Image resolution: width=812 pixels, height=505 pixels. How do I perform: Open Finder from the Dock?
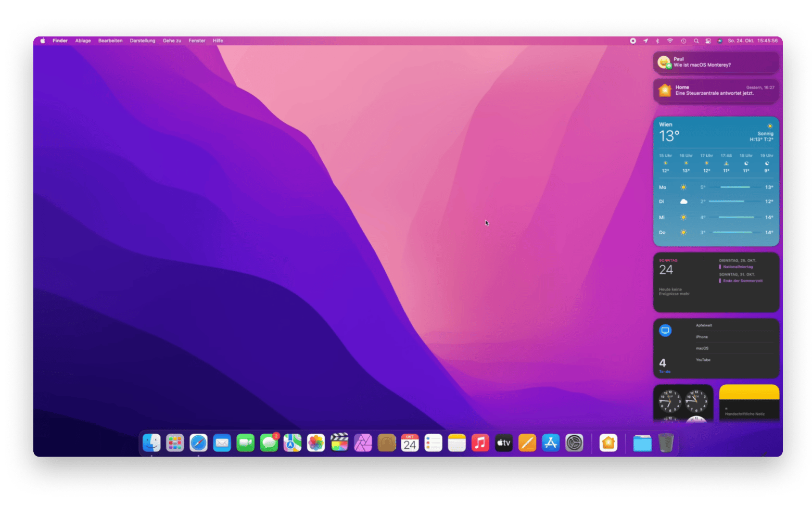[151, 443]
